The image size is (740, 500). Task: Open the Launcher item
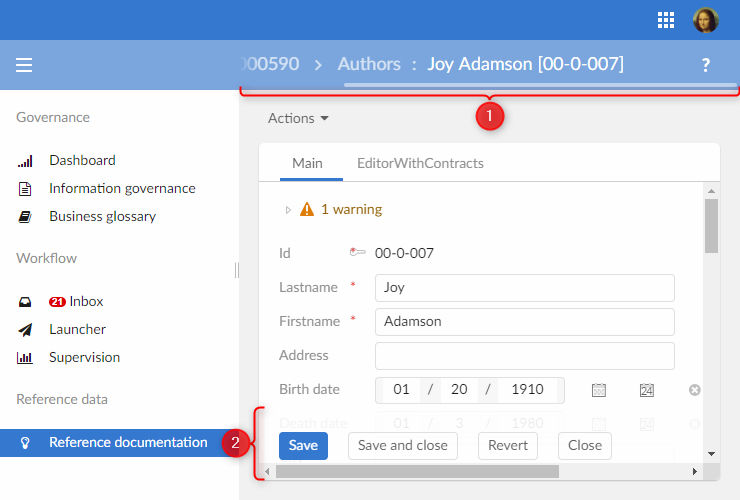click(77, 329)
